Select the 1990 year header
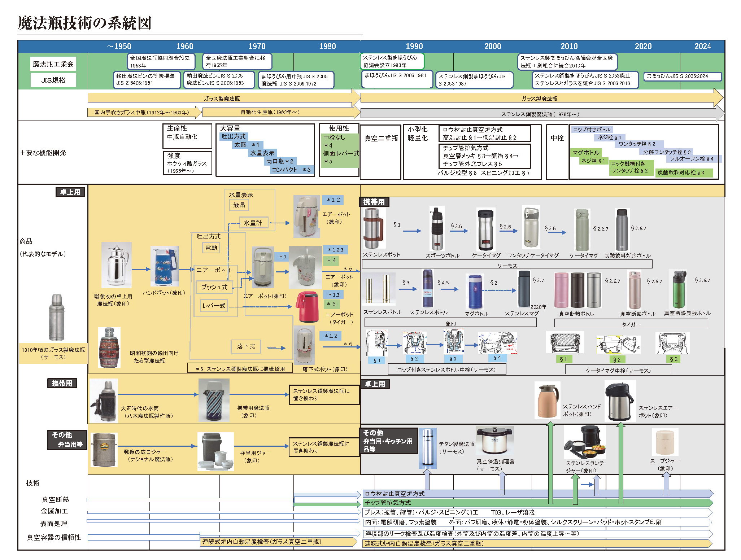This screenshot has width=741, height=560. [414, 46]
